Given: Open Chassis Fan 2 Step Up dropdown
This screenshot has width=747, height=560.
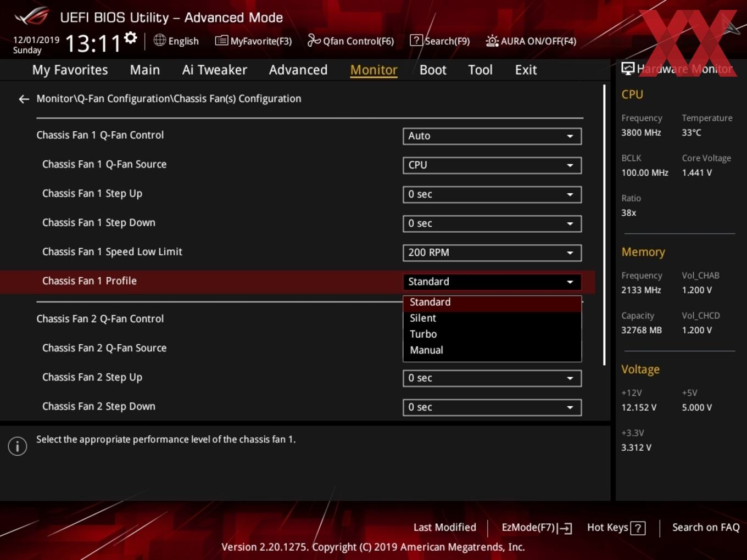Looking at the screenshot, I should 492,378.
